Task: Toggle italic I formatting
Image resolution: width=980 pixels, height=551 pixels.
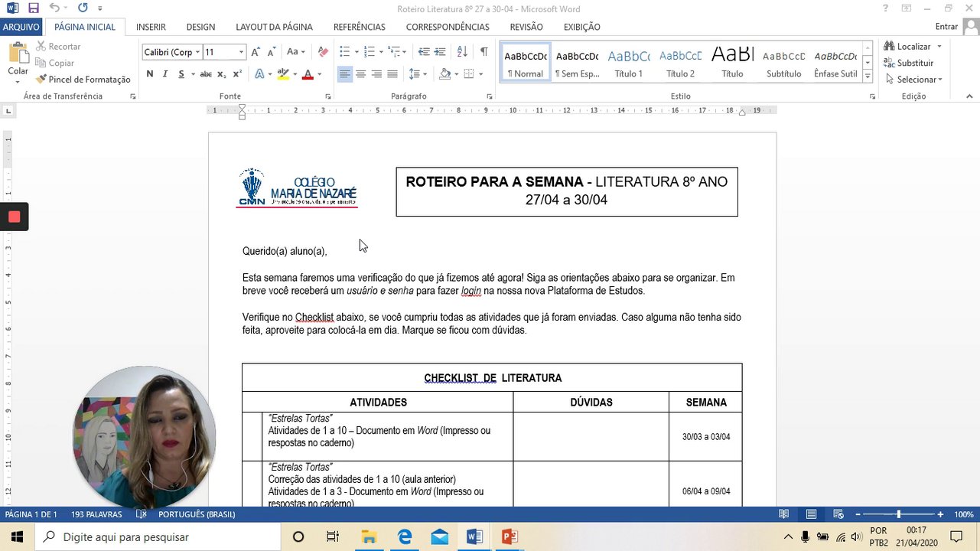Action: [165, 74]
